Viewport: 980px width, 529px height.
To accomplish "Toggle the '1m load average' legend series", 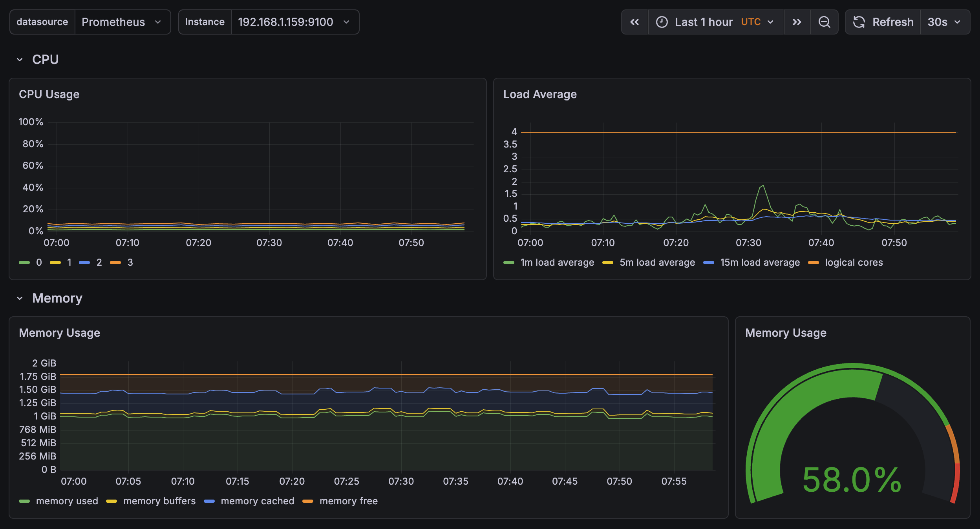I will tap(558, 262).
